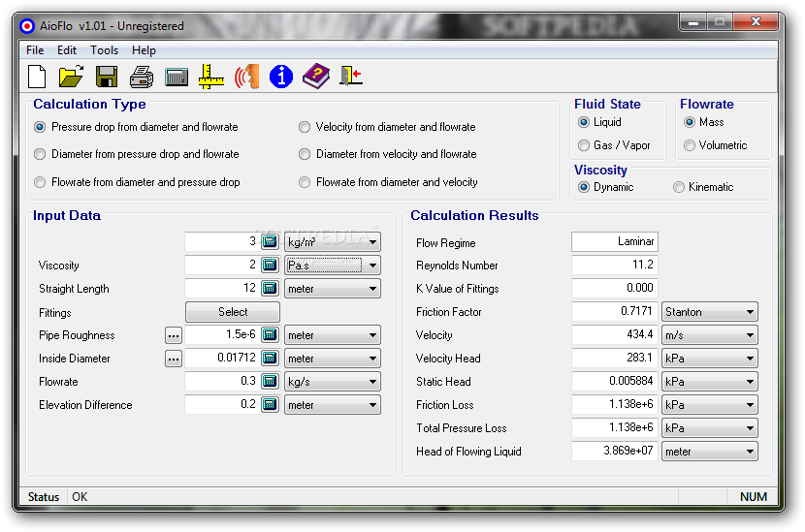
Task: Click the Flow Regime Laminar result box
Action: (615, 241)
